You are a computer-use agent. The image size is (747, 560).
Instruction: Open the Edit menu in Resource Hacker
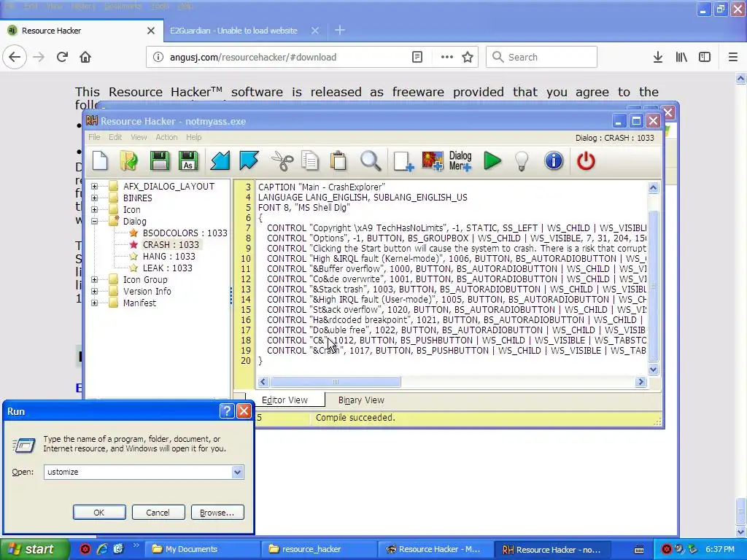click(115, 137)
